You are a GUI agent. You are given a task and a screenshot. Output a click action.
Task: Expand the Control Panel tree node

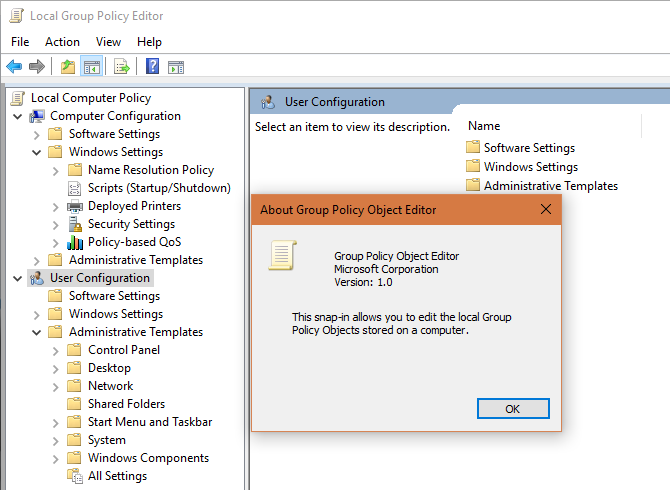pyautogui.click(x=56, y=350)
